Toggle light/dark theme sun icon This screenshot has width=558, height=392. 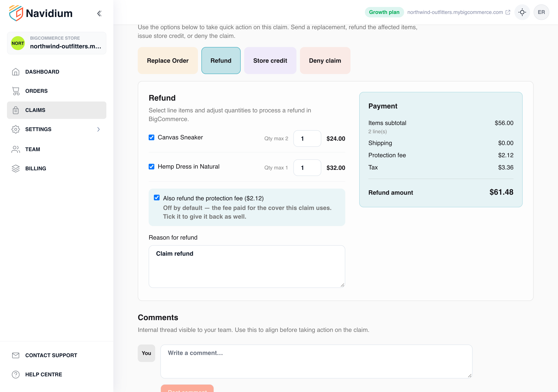(x=522, y=12)
